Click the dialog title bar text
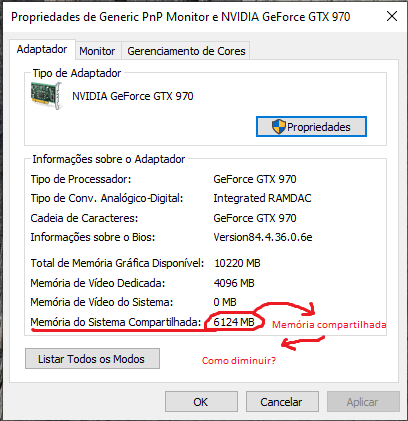 (x=181, y=17)
